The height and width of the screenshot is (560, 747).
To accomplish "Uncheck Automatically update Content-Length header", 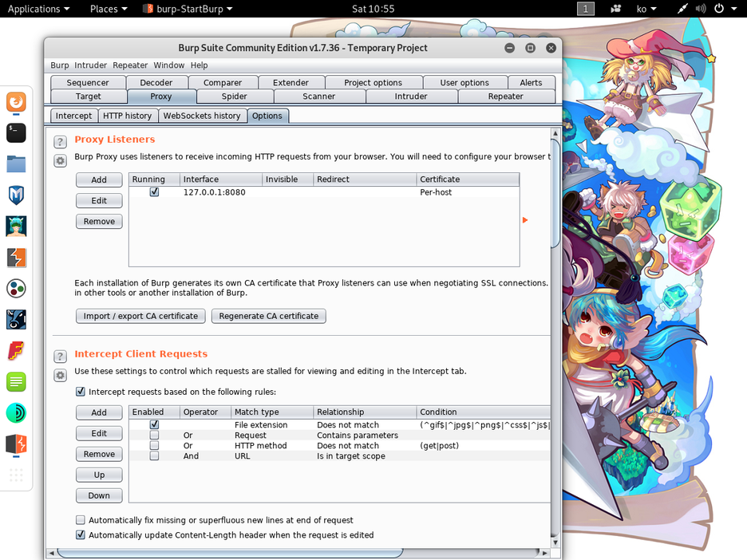I will (81, 534).
